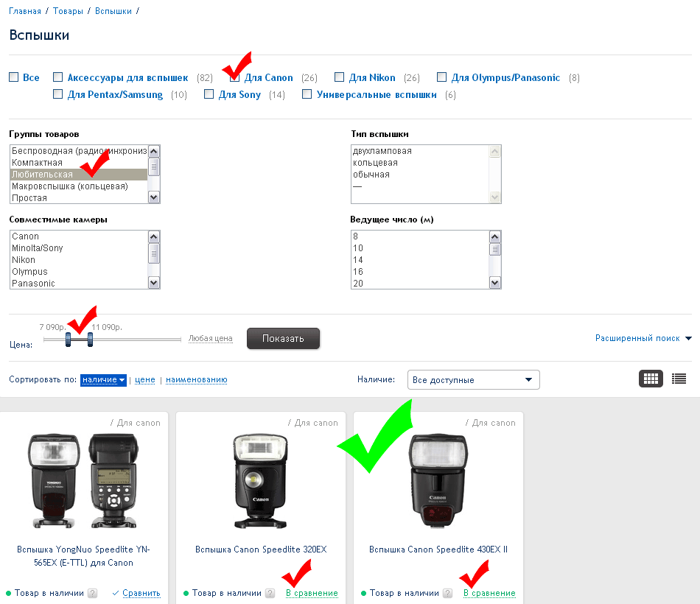Screen dimensions: 700x604
Task: Go to Товары breadcrumb
Action: click(x=68, y=11)
